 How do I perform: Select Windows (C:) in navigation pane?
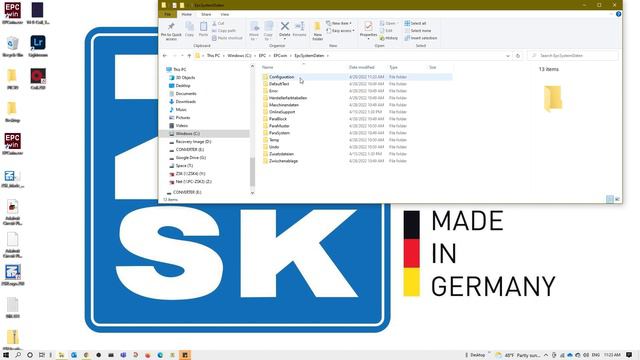(187, 133)
